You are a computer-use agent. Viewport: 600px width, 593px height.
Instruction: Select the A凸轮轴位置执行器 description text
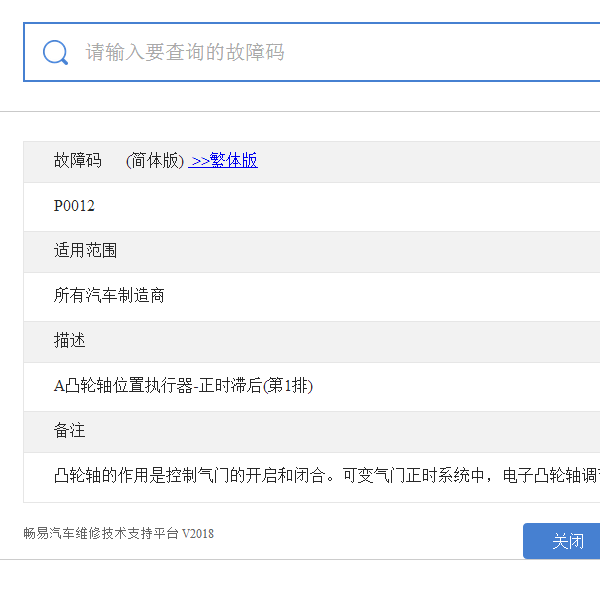tap(183, 386)
